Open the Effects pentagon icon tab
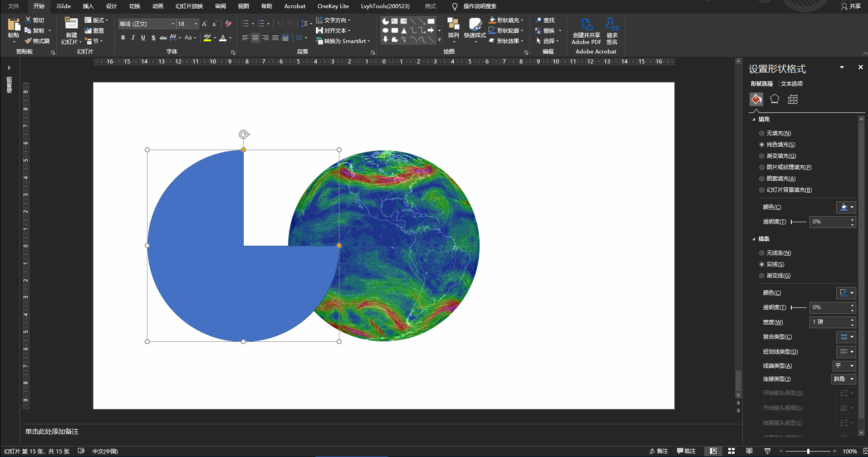Image resolution: width=868 pixels, height=457 pixels. [x=774, y=99]
